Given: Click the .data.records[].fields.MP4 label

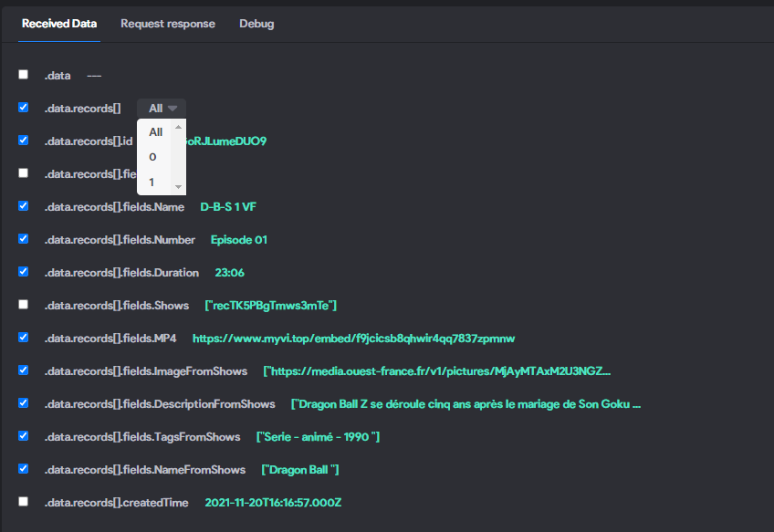Looking at the screenshot, I should point(110,338).
